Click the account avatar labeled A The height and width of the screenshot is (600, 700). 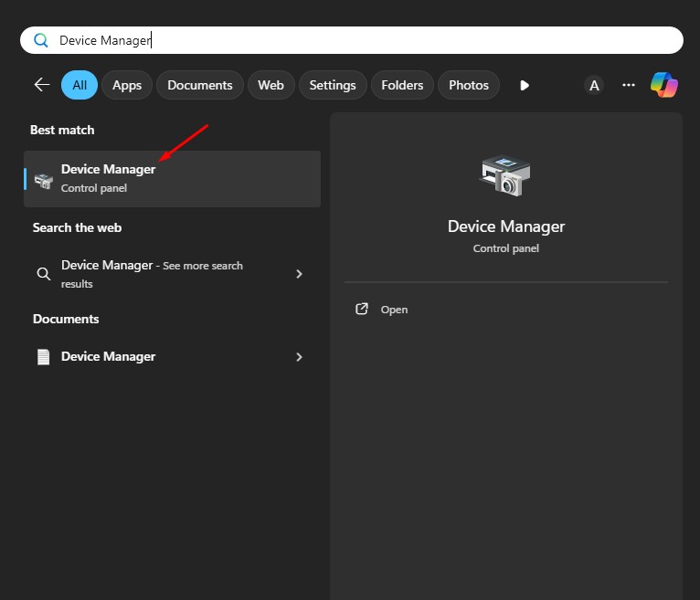594,85
